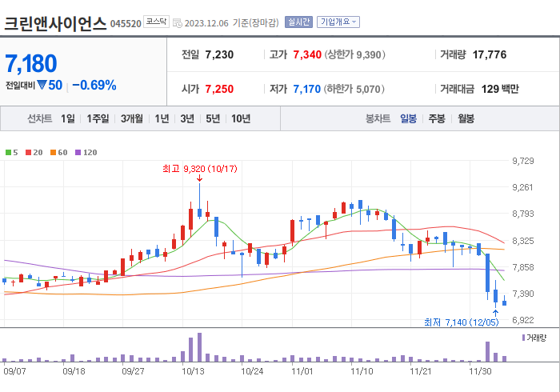Click the upper limit 상한가 9,390 text
The height and width of the screenshot is (392, 560).
(354, 54)
